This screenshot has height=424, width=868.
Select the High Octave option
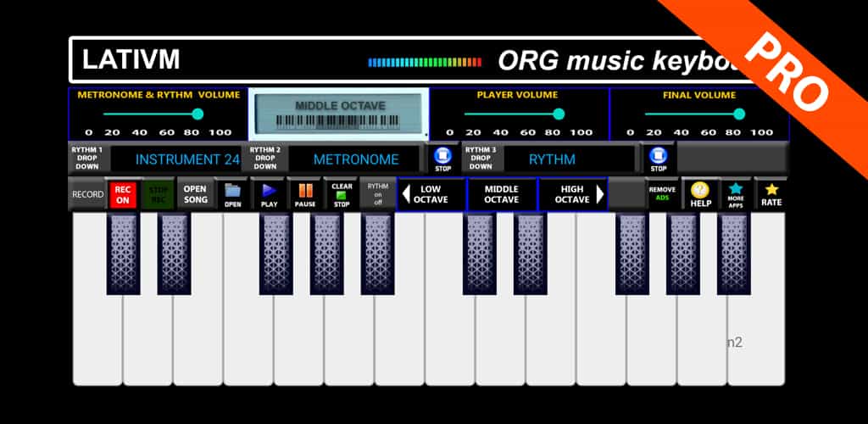pos(573,194)
